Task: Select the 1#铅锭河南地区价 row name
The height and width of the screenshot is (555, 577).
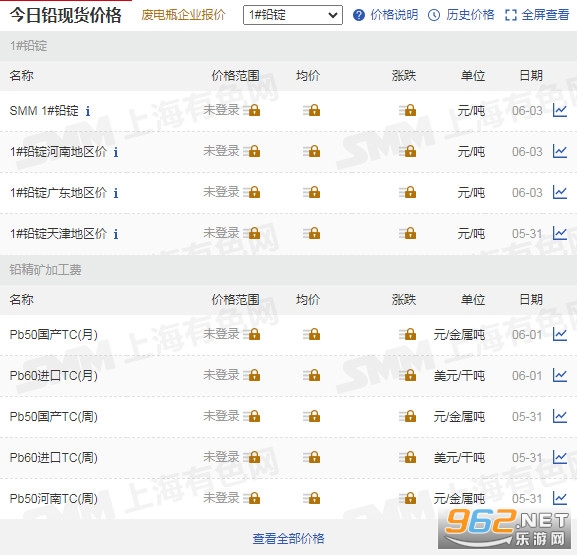Action: [x=58, y=151]
